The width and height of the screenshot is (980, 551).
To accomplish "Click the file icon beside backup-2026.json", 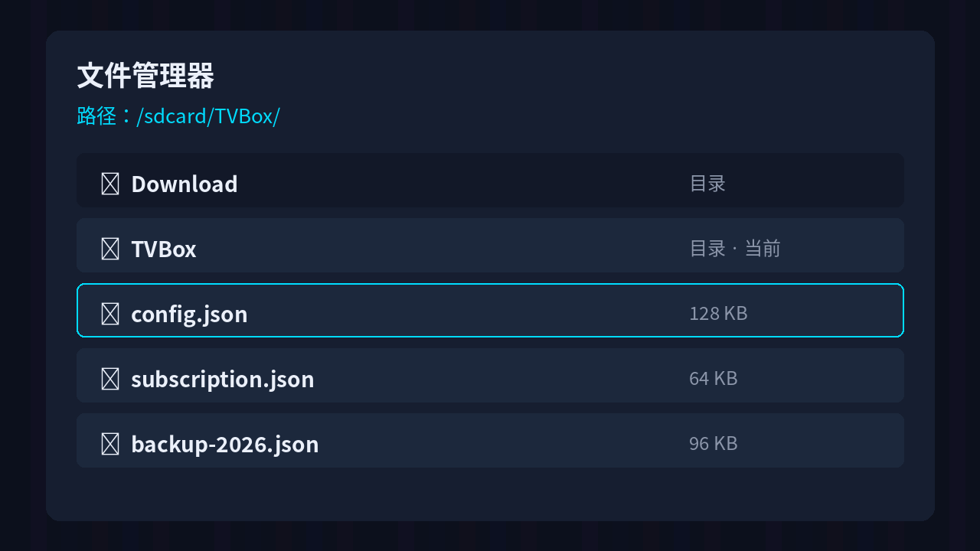I will 110,444.
